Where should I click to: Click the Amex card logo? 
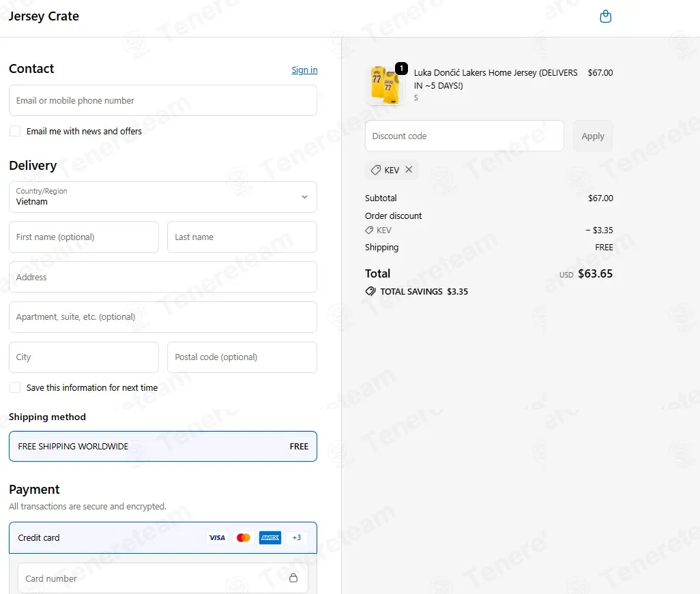tap(270, 538)
